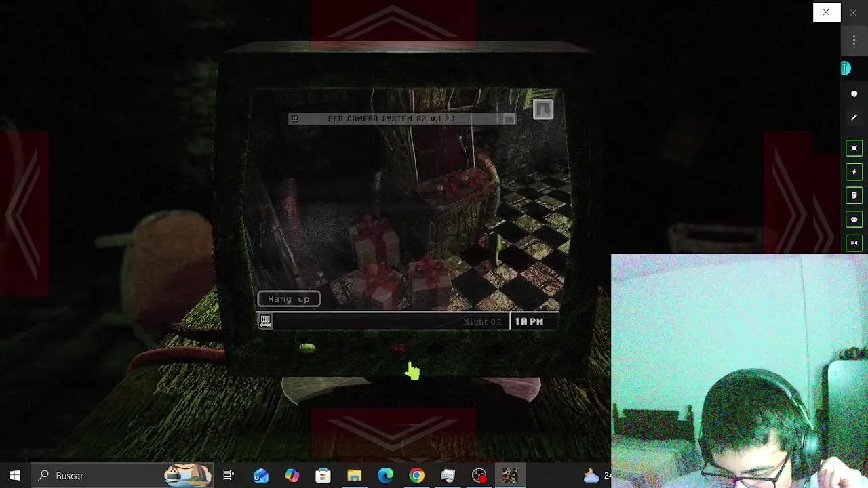Click the pencil edit icon in the sidebar
The height and width of the screenshot is (488, 868).
[854, 117]
